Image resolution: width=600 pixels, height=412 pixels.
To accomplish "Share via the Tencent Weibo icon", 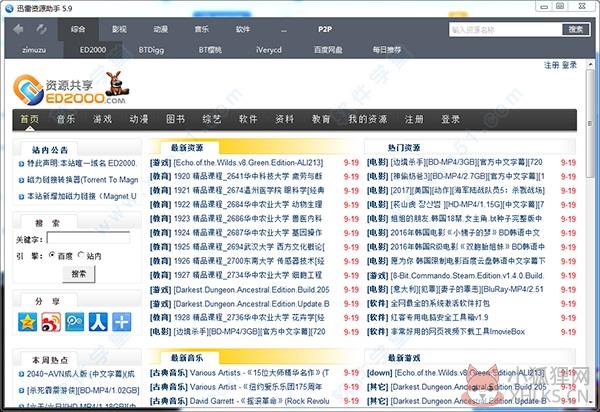I will (75, 322).
